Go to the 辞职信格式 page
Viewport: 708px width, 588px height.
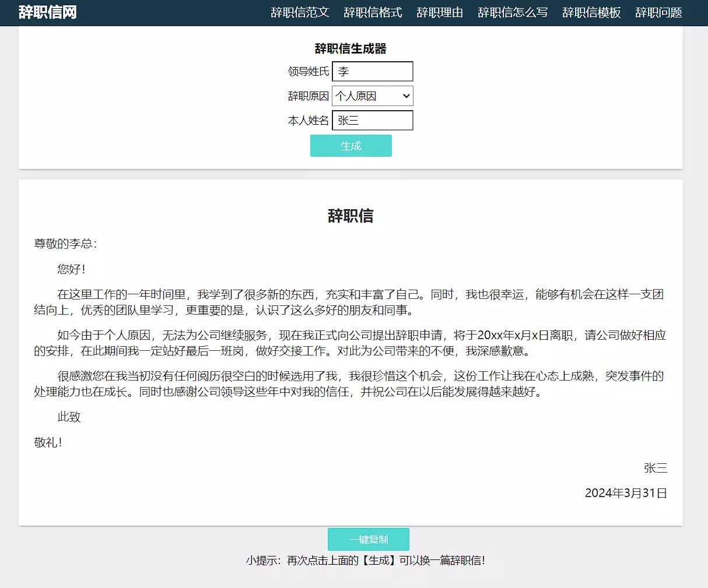click(373, 13)
